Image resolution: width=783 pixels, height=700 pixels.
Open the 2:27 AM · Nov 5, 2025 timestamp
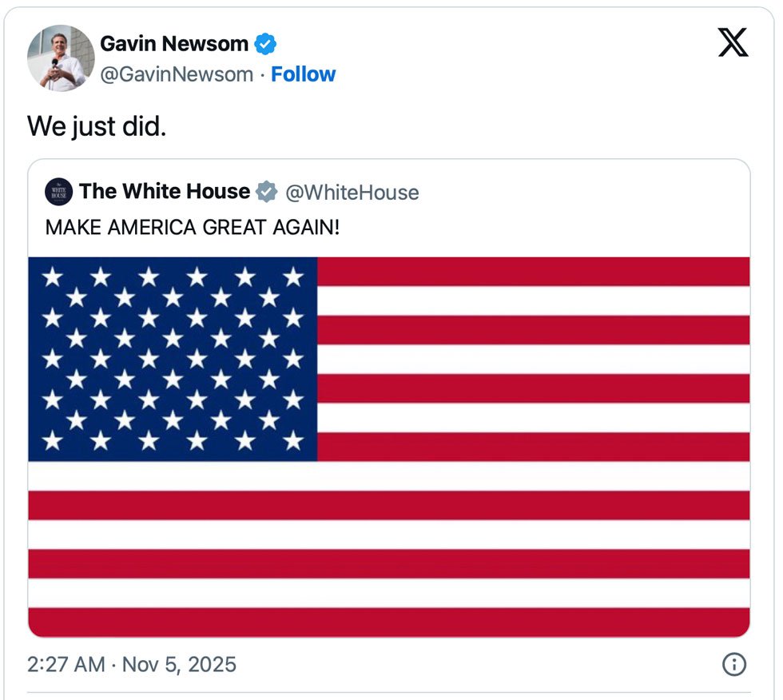[x=132, y=664]
